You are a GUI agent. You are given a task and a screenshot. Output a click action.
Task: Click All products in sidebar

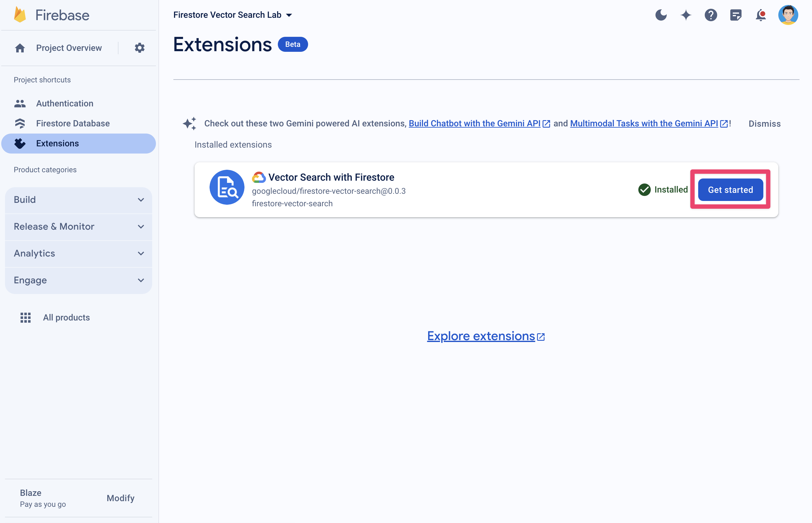pyautogui.click(x=66, y=317)
